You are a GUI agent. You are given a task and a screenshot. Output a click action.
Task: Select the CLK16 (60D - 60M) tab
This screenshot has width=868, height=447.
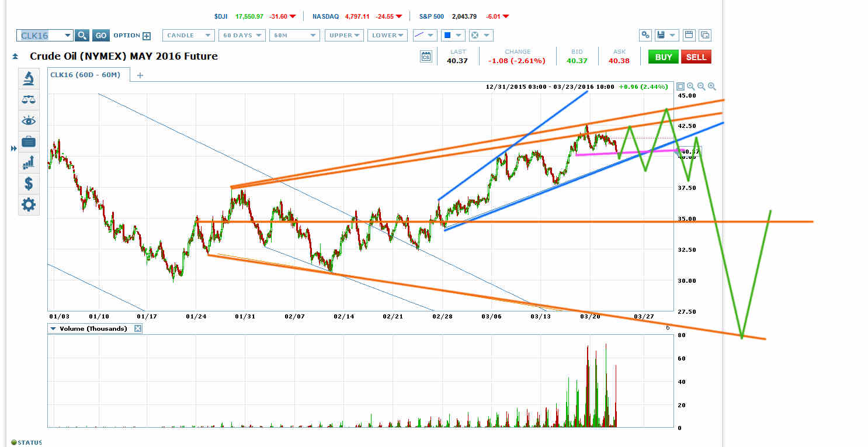[x=85, y=75]
